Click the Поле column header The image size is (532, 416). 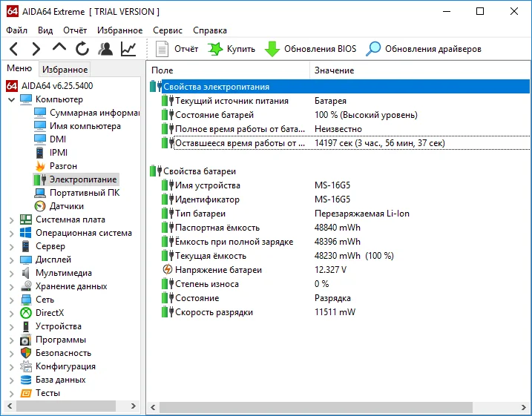(229, 70)
